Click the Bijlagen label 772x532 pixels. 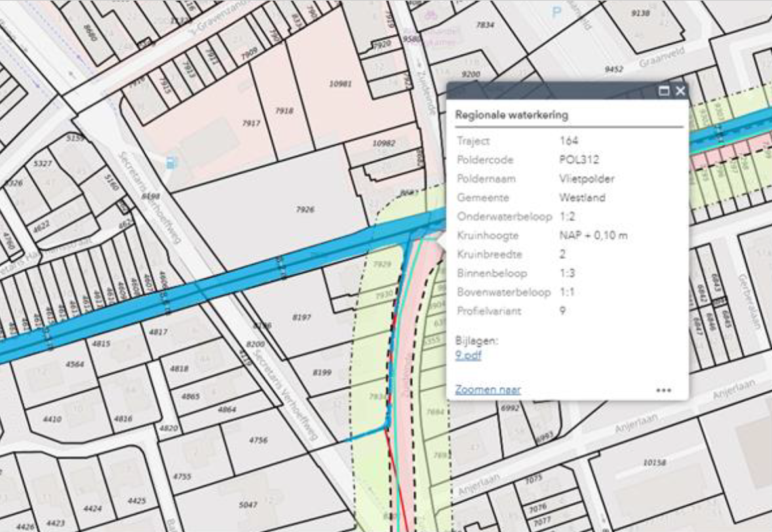(476, 341)
